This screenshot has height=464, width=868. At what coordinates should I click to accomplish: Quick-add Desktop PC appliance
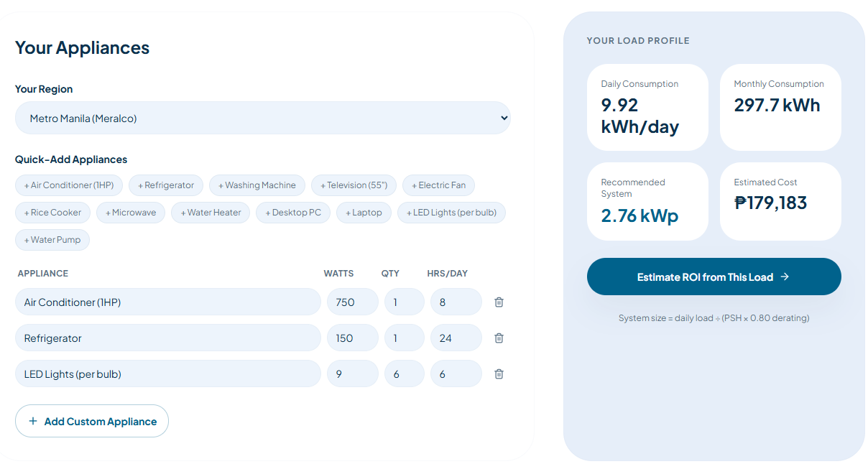click(x=293, y=213)
